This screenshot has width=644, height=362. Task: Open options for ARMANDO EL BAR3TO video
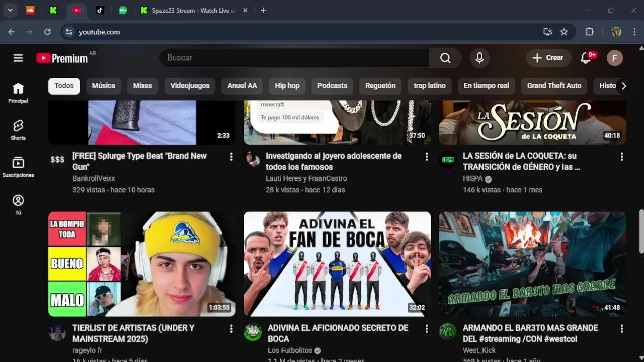(x=622, y=329)
